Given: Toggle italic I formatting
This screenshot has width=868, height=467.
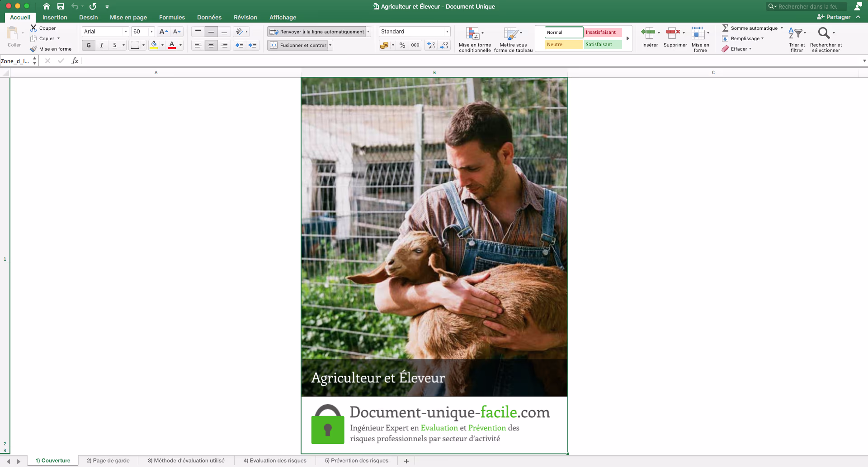Looking at the screenshot, I should coord(102,45).
